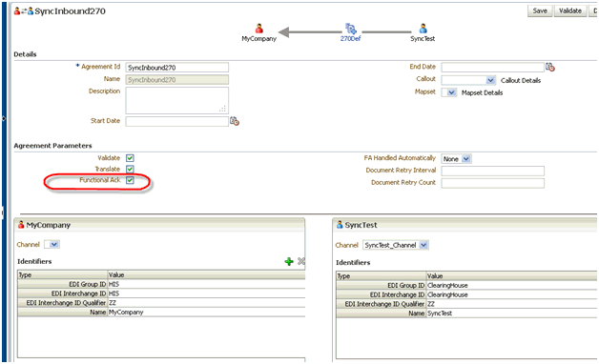Click the SyncTest remote partner icon
This screenshot has width=599, height=364.
tap(423, 29)
